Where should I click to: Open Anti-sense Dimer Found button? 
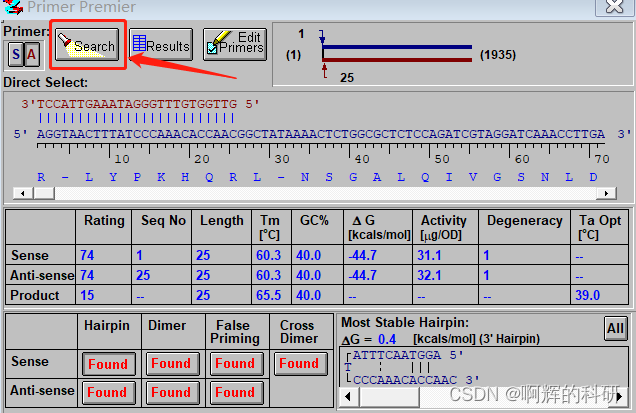[x=172, y=393]
